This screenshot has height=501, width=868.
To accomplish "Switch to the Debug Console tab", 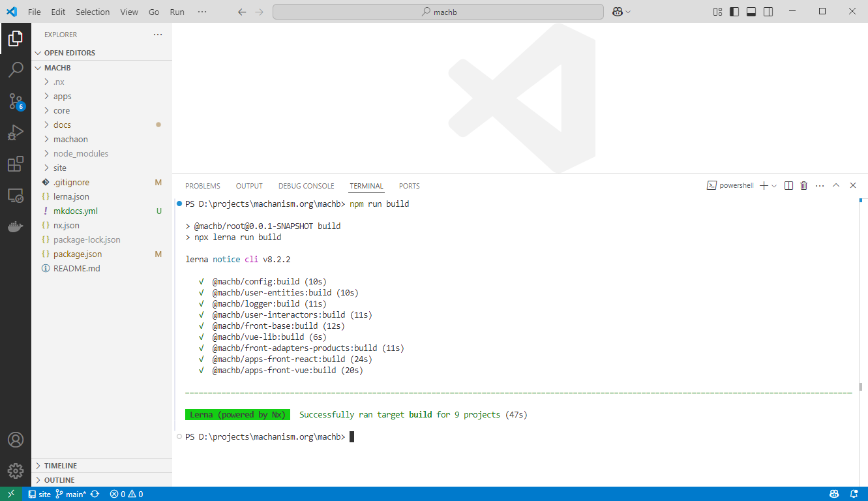I will click(x=306, y=186).
